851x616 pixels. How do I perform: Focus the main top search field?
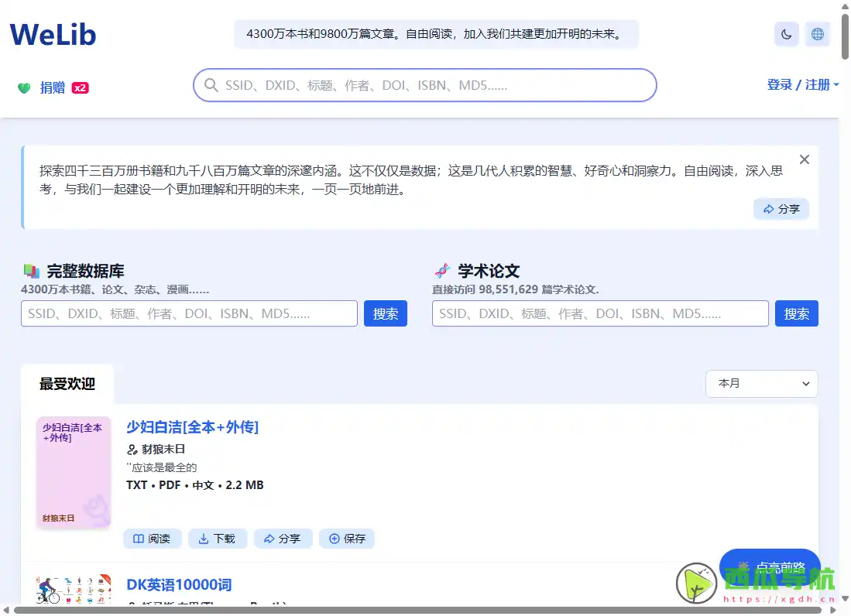tap(425, 85)
